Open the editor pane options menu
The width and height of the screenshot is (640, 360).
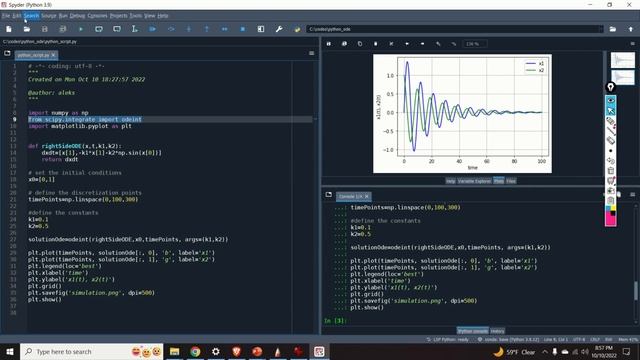[x=311, y=53]
